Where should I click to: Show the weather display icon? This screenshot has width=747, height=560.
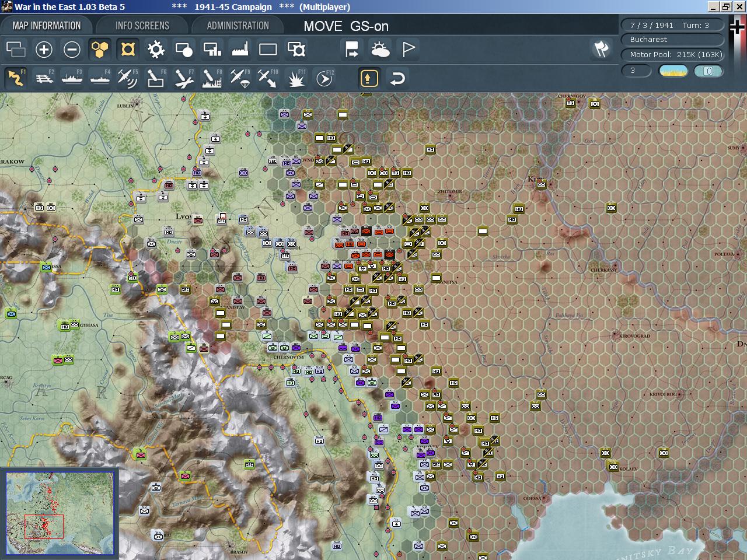380,50
